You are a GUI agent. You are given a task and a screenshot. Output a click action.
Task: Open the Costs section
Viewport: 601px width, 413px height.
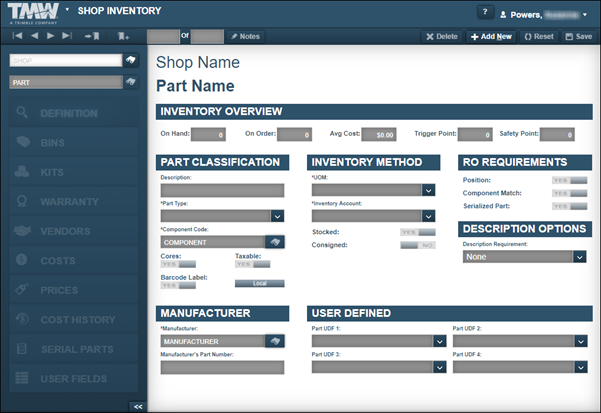click(74, 261)
